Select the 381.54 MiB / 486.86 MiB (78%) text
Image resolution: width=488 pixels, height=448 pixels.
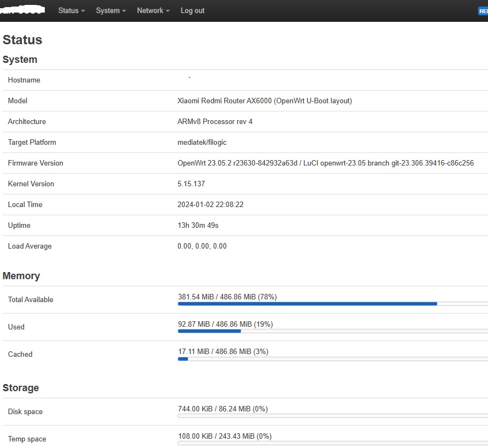click(x=227, y=297)
